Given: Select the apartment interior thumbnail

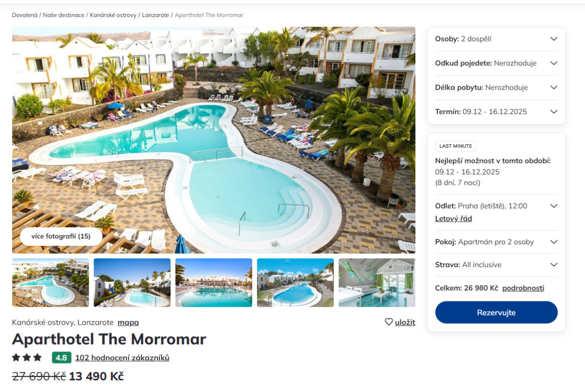Looking at the screenshot, I should [x=377, y=283].
